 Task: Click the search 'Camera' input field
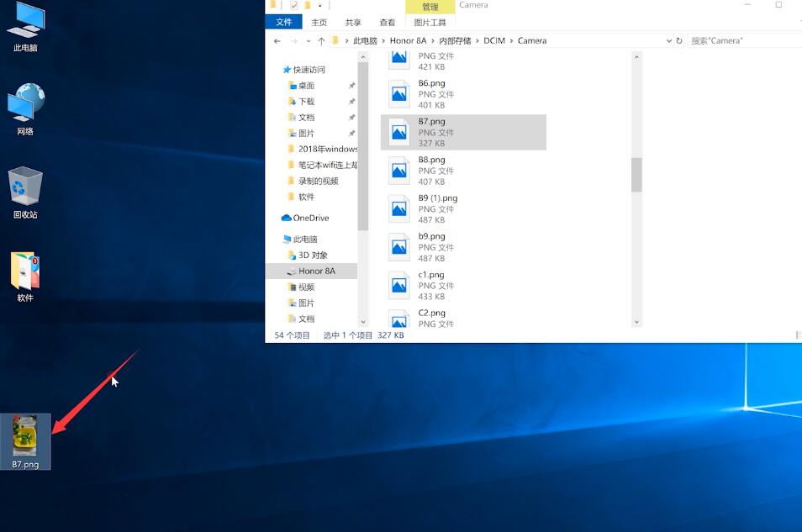pos(744,41)
